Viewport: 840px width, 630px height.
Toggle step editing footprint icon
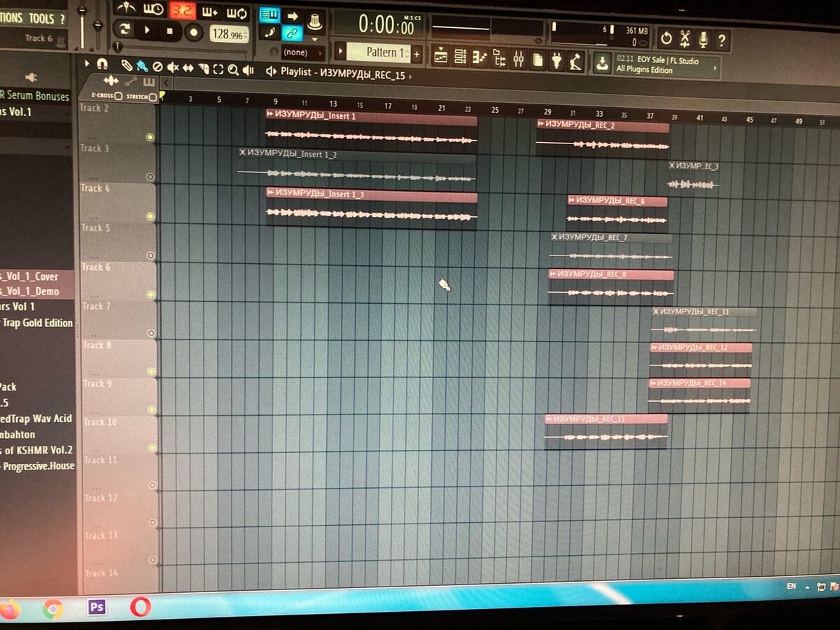[x=270, y=32]
